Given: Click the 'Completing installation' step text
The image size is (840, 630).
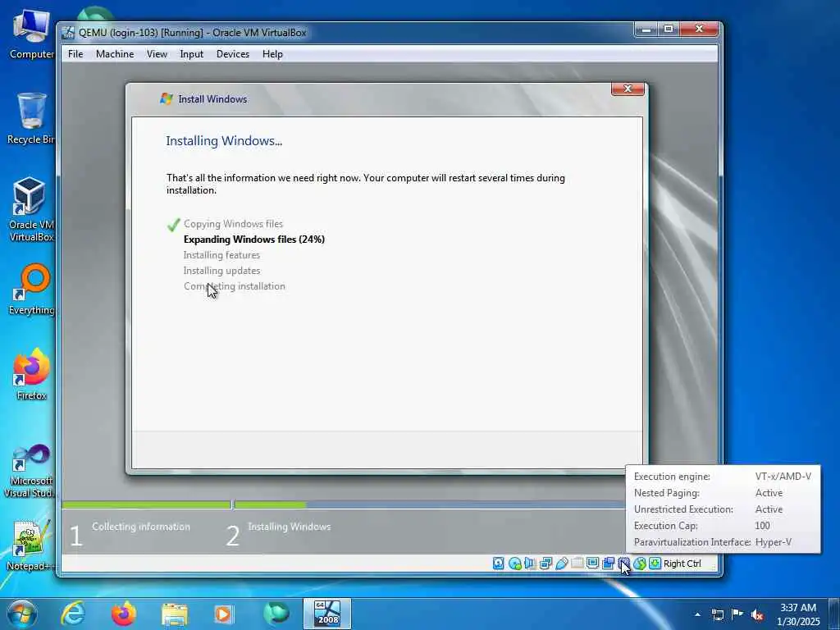Looking at the screenshot, I should (234, 286).
